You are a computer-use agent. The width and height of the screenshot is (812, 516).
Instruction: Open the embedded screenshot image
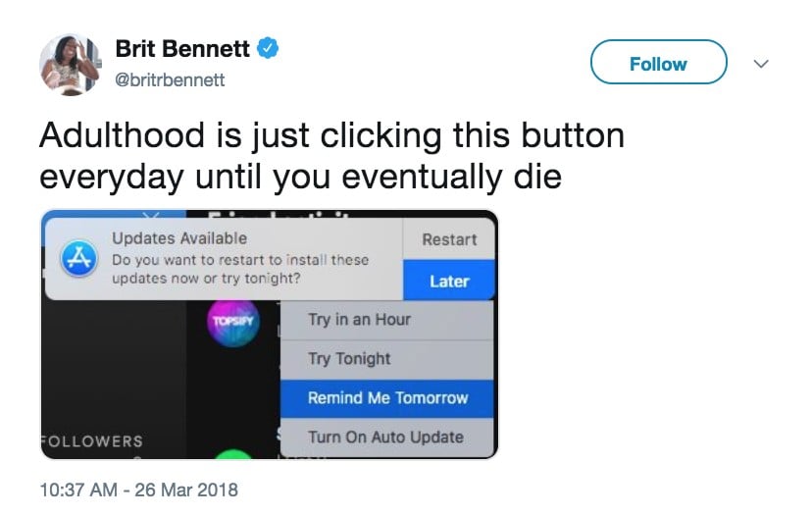click(270, 335)
